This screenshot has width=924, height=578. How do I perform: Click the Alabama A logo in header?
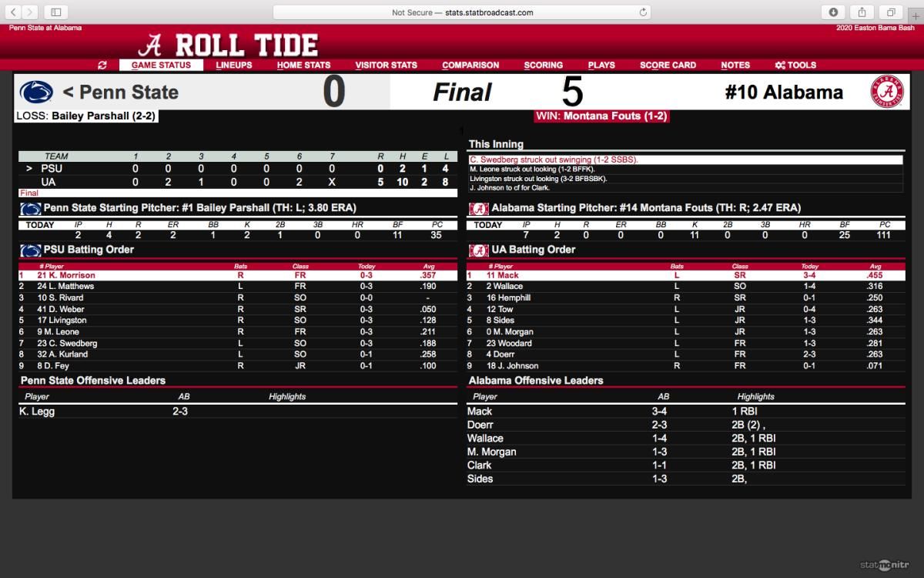[150, 45]
